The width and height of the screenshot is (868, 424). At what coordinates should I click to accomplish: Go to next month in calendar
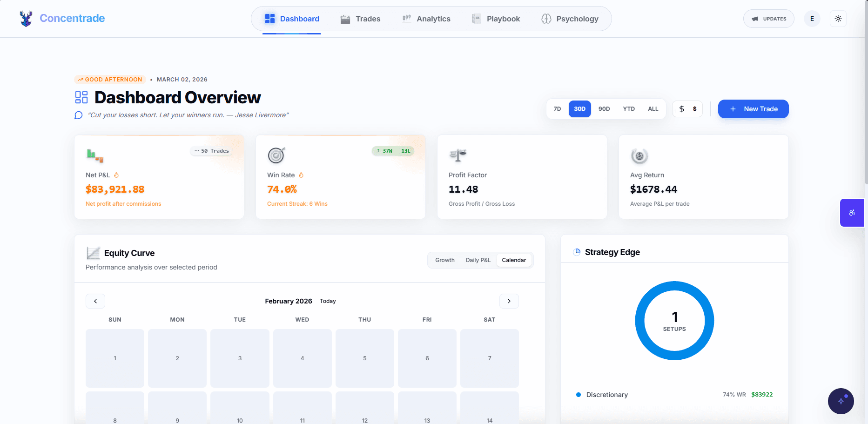tap(509, 301)
